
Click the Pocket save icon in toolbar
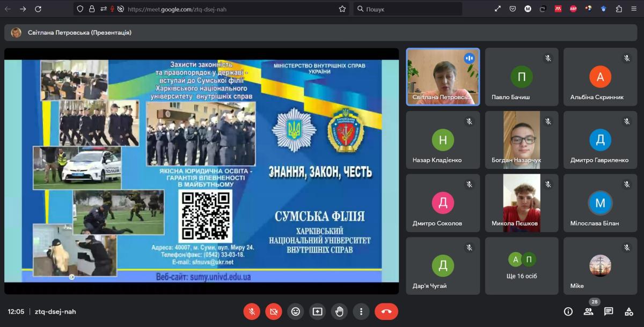point(513,9)
